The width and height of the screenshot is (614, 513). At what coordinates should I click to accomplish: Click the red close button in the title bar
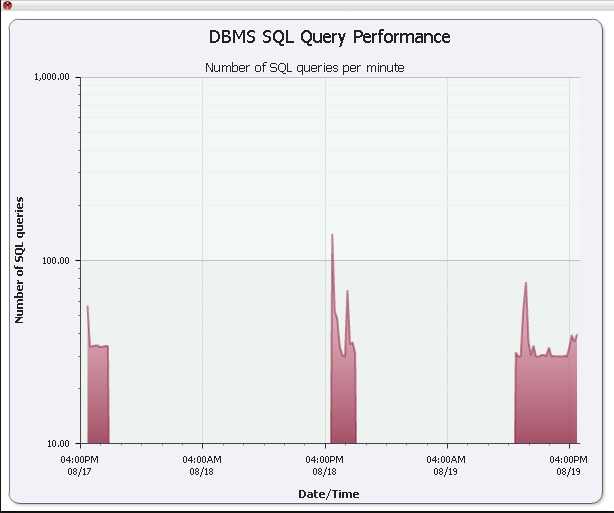(8, 6)
